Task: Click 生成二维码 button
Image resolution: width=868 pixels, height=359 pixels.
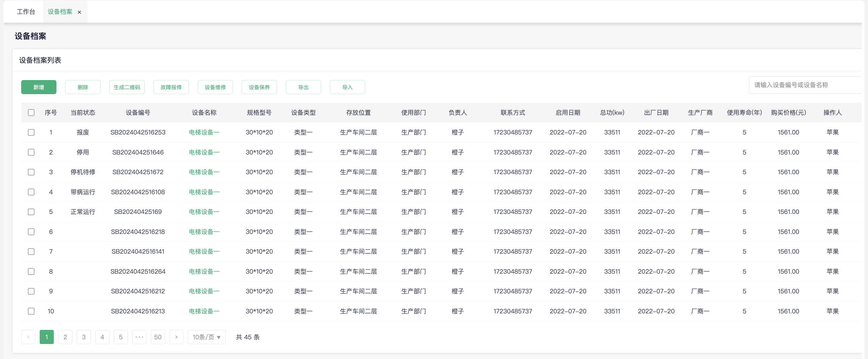Action: (127, 87)
